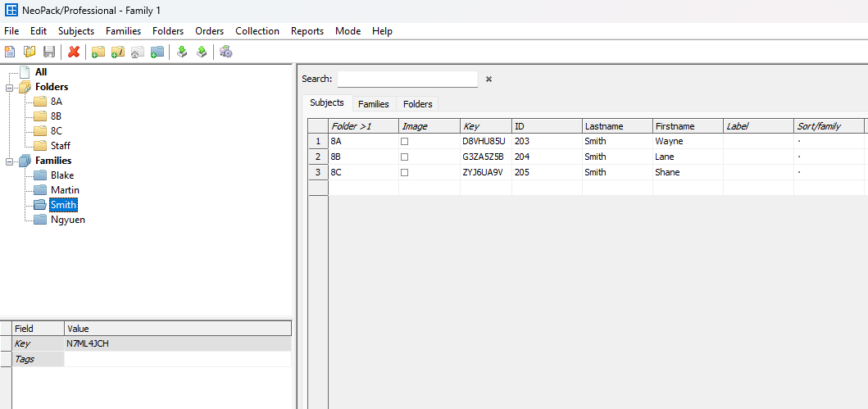The height and width of the screenshot is (409, 868).
Task: Collapse the Folders tree node
Action: tap(10, 87)
